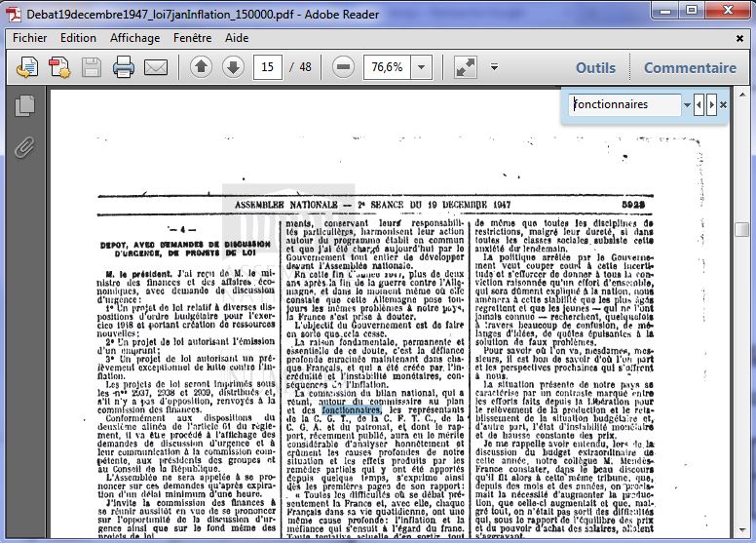
Task: Open the Fenêtre menu
Action: pos(192,38)
